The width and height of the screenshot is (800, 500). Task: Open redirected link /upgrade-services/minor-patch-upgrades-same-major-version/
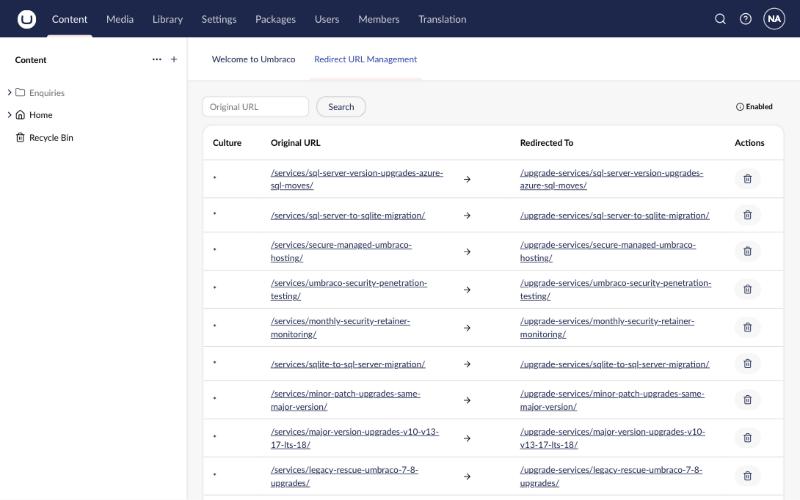(x=612, y=400)
